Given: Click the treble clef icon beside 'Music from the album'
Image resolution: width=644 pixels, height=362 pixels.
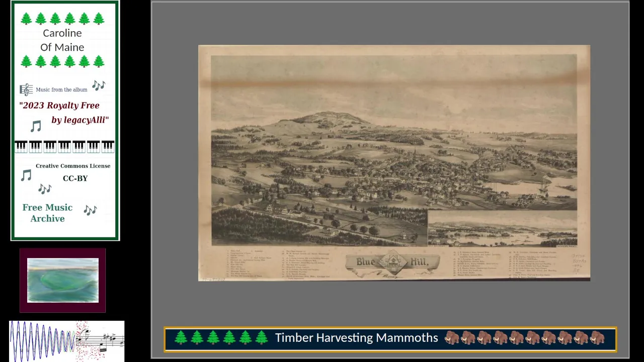Looking at the screenshot, I should pos(26,89).
